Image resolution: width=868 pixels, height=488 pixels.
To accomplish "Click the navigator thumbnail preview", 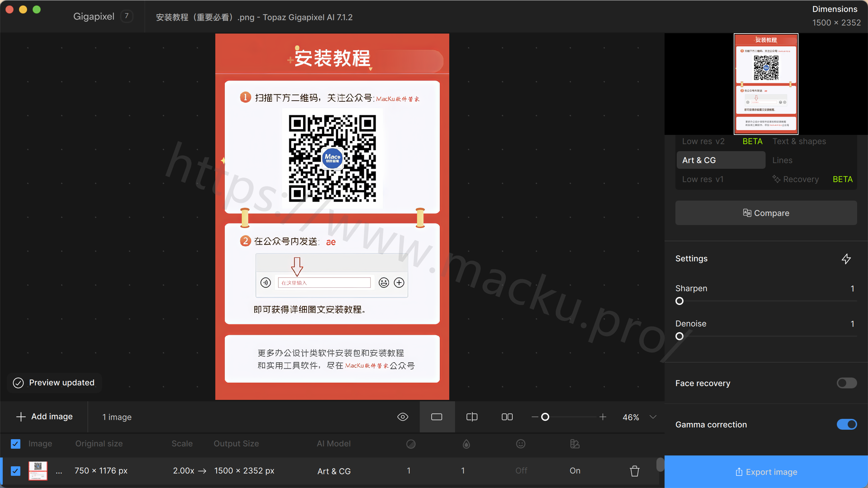I will coord(766,84).
